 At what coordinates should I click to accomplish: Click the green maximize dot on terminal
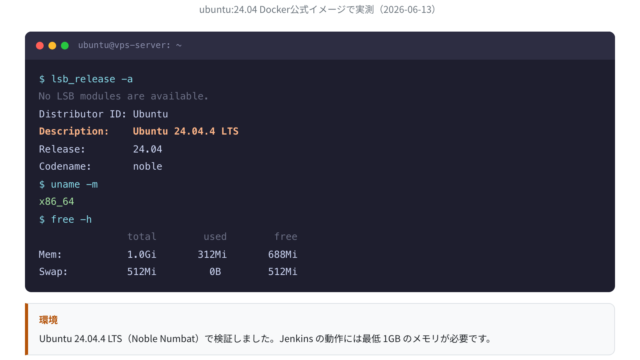[x=64, y=46]
